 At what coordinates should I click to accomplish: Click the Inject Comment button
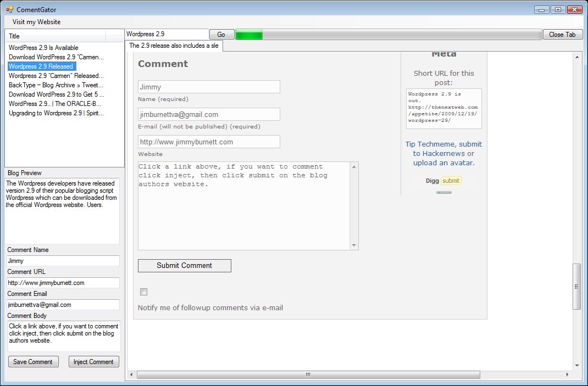[94, 362]
